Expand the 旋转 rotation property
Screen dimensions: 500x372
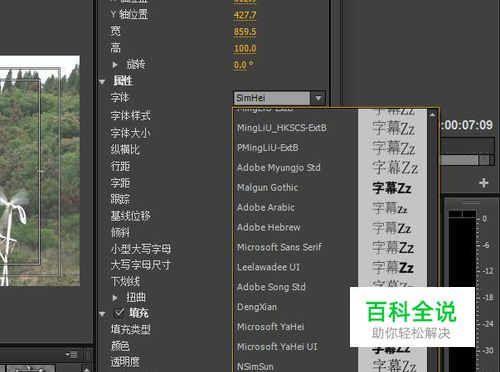click(115, 65)
